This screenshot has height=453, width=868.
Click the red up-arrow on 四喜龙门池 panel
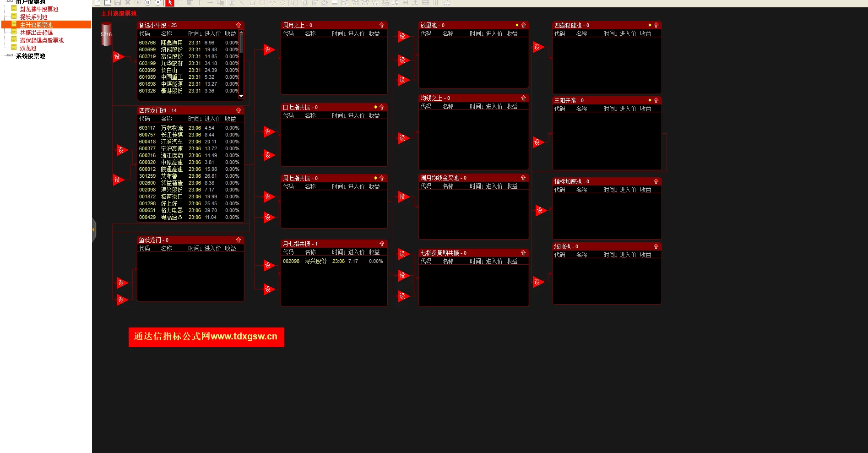click(239, 110)
